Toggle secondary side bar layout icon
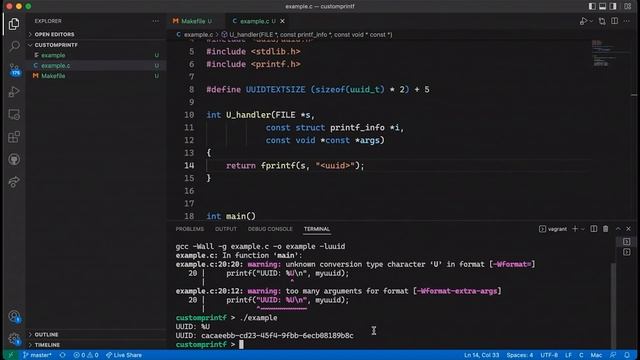This screenshot has height=360, width=640. (x=613, y=6)
